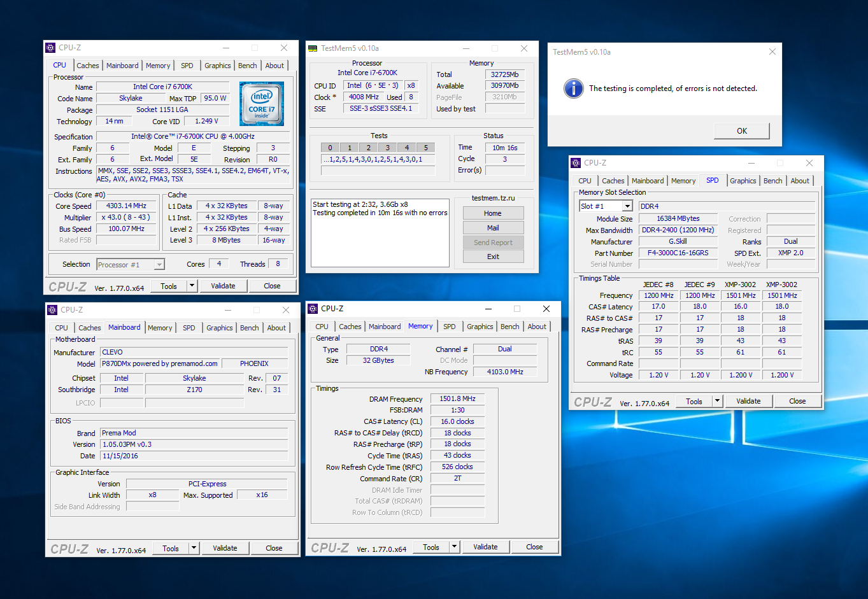Click Close button in Mainboard-tab CPU-Z window
The image size is (868, 599).
coord(274,548)
